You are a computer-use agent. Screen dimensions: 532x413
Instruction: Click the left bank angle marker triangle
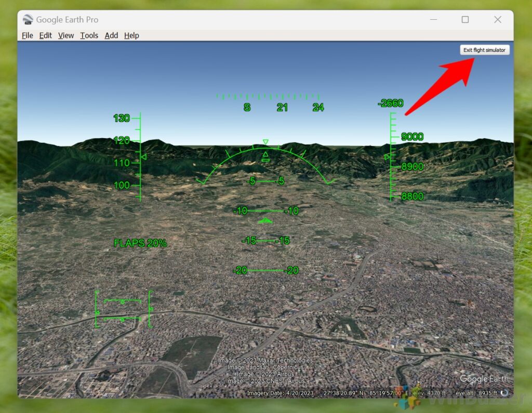(x=144, y=156)
